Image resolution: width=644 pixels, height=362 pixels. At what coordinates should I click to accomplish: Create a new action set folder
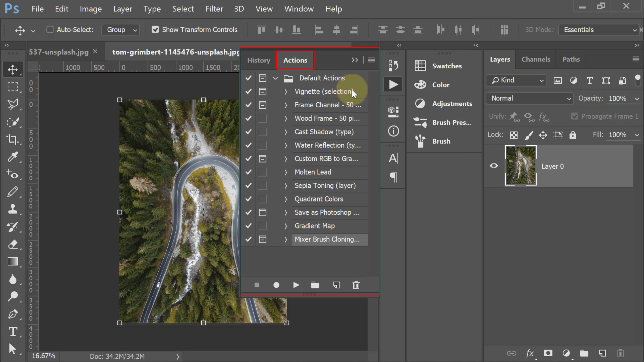pyautogui.click(x=315, y=285)
